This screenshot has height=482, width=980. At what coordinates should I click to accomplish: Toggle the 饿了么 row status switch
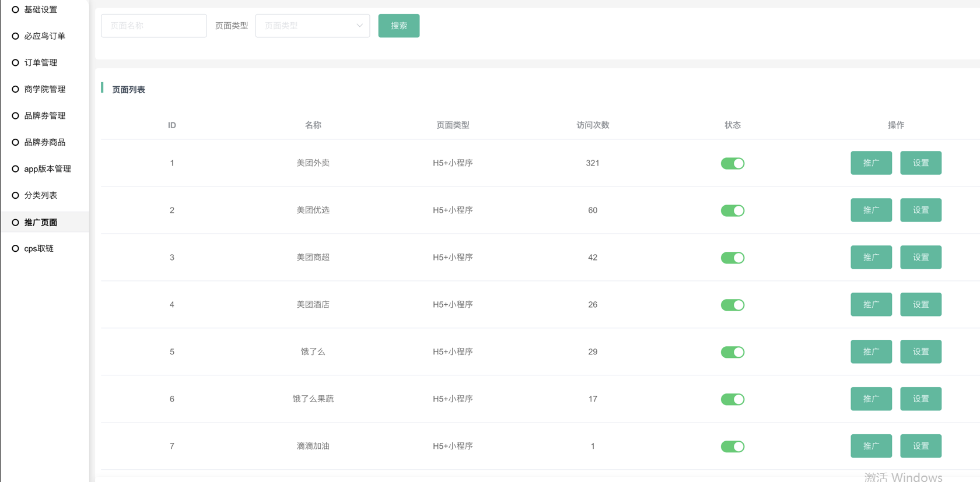pos(732,352)
